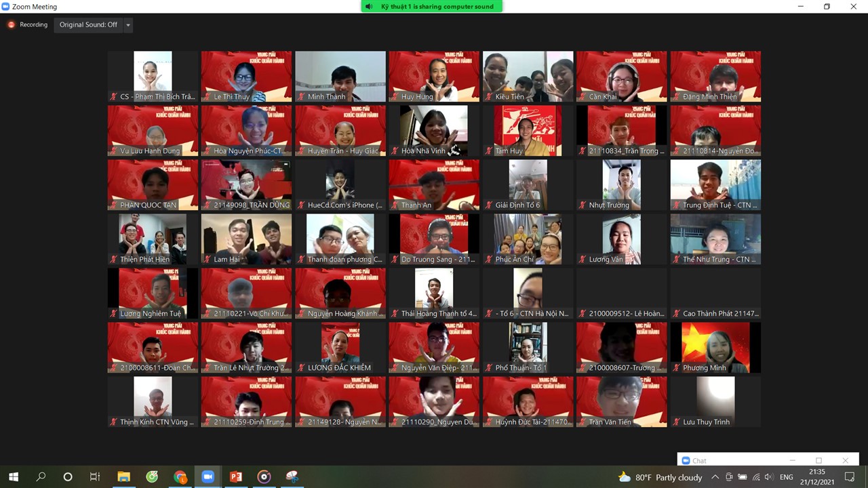The image size is (868, 488).
Task: Click the name label 'HueCd.Com's iPhone'
Action: pos(345,205)
